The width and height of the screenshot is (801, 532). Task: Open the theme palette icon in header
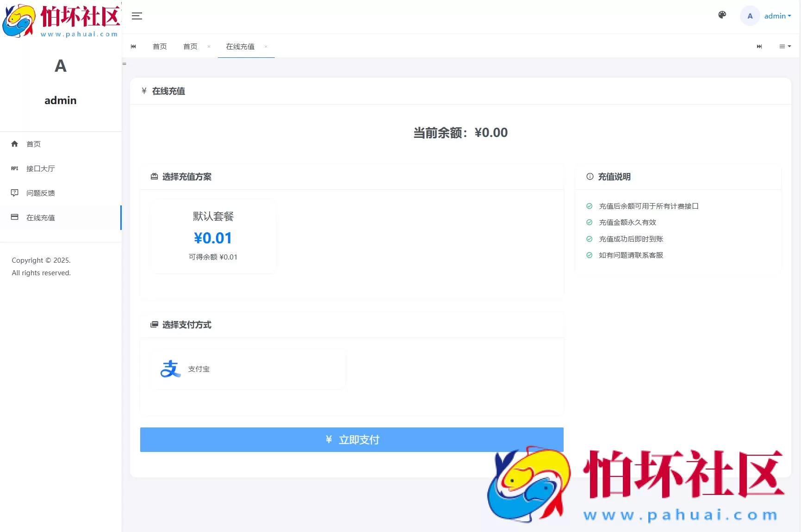click(721, 15)
